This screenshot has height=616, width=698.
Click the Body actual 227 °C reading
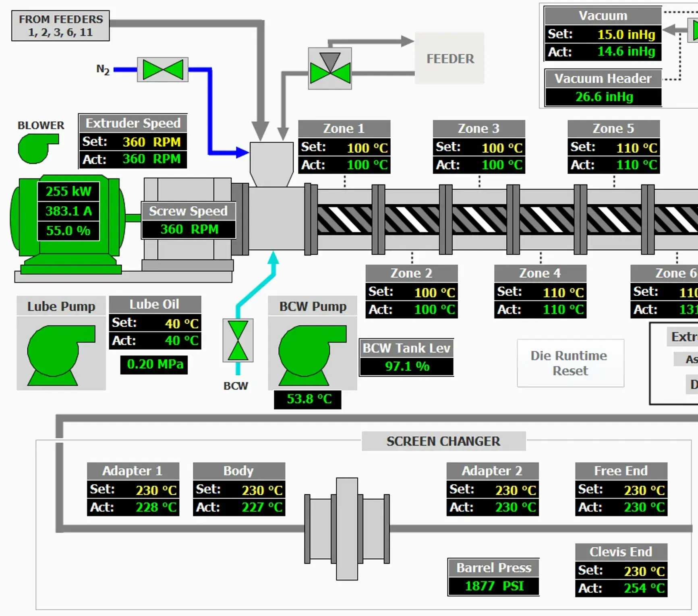(239, 507)
